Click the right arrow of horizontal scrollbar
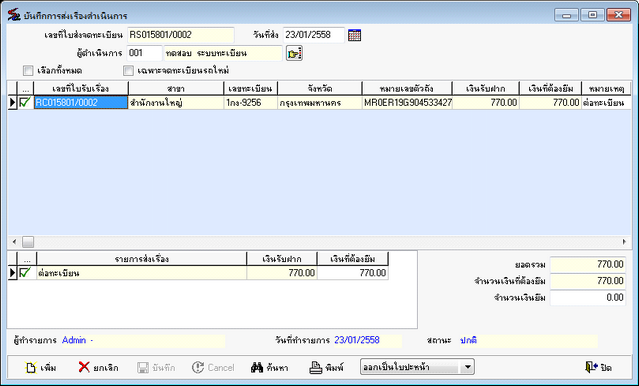Image resolution: width=639 pixels, height=386 pixels. [x=624, y=242]
